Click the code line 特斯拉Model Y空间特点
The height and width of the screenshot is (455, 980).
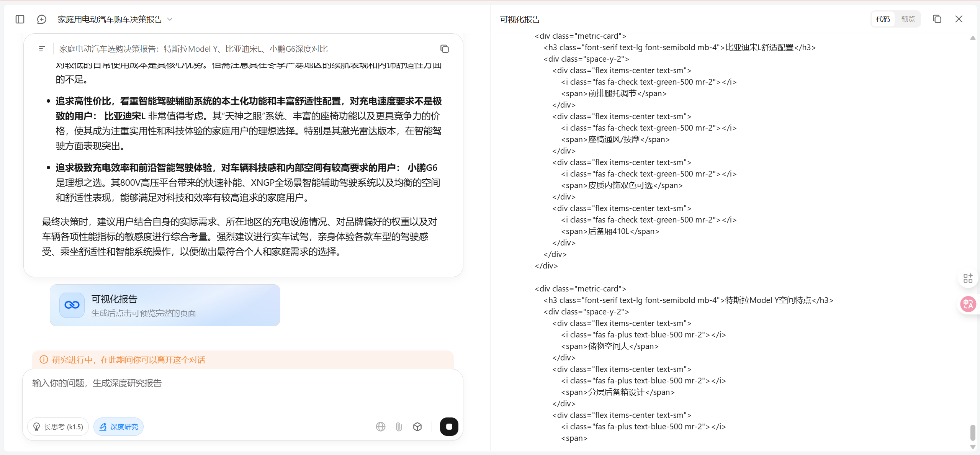[689, 300]
